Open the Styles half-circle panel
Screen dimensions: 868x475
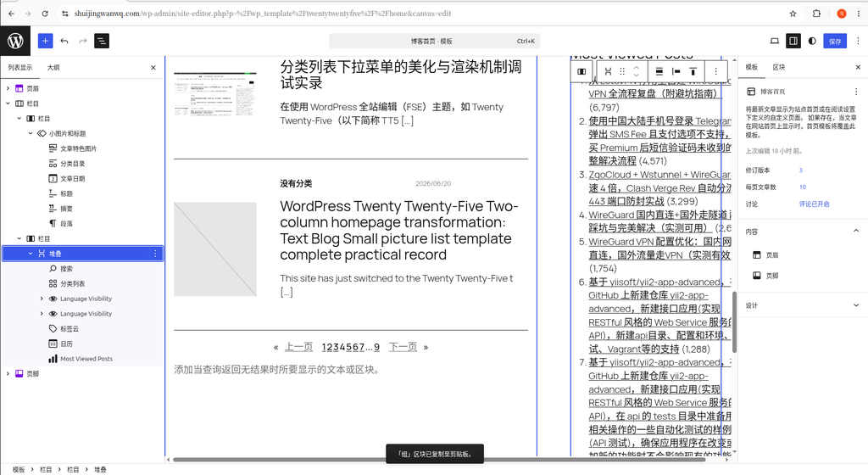tap(812, 41)
